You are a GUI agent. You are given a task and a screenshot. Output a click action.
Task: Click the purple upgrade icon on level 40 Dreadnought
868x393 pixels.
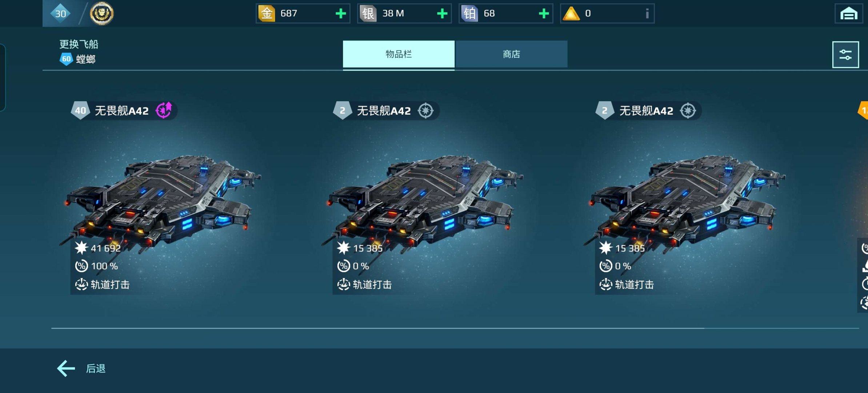pos(164,110)
